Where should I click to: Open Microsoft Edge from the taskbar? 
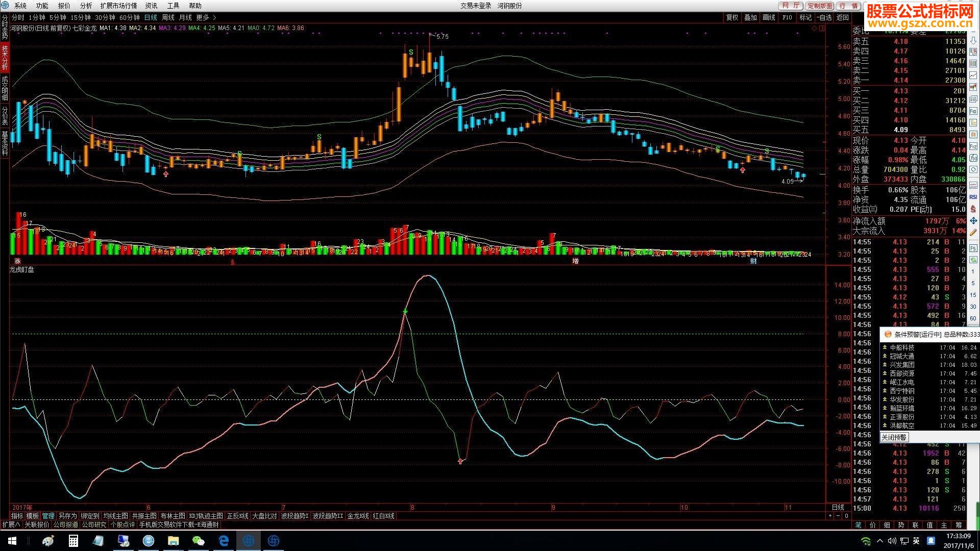click(224, 541)
